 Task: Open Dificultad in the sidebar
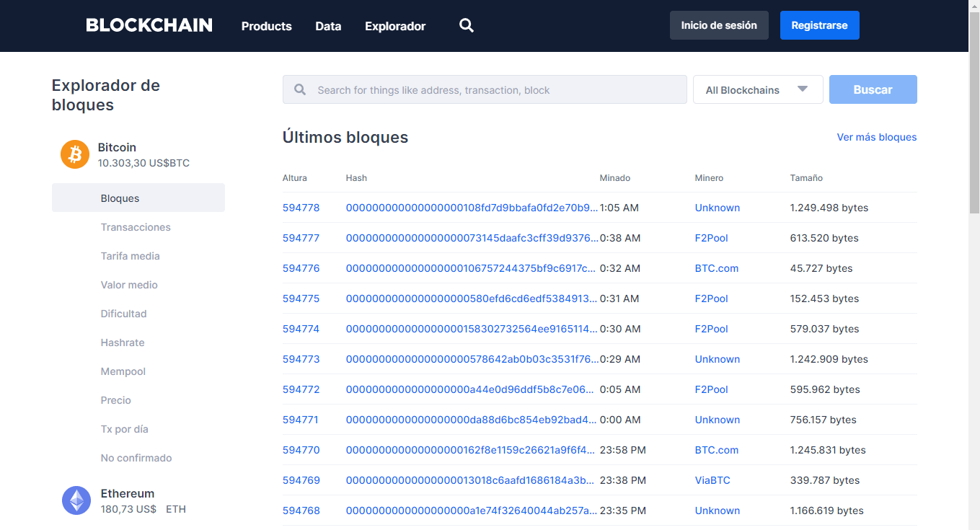coord(124,314)
